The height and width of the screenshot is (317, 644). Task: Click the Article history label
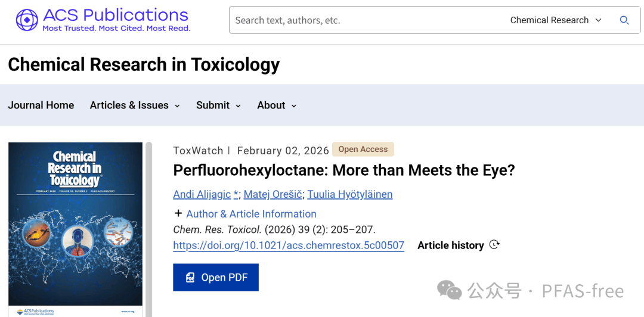pos(451,245)
